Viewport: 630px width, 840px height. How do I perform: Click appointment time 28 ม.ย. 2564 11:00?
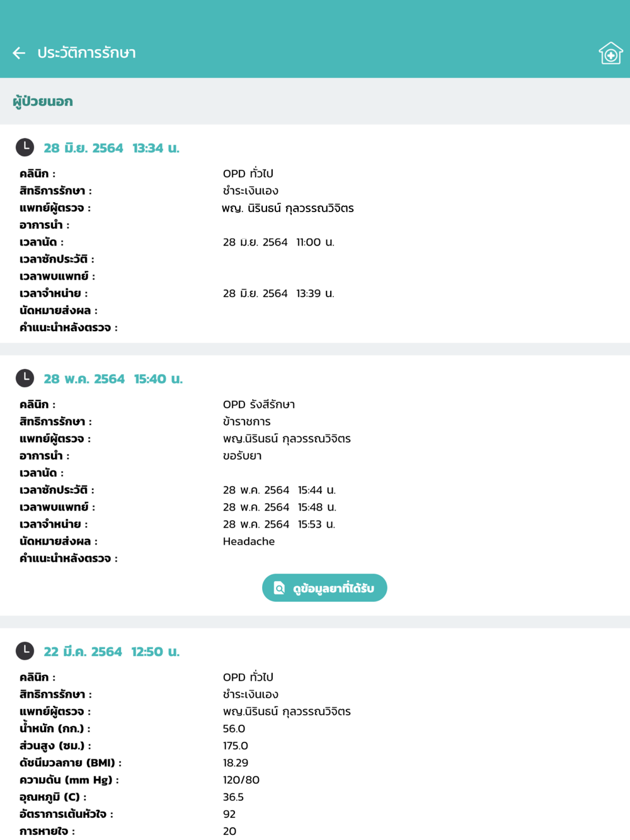[x=278, y=242]
